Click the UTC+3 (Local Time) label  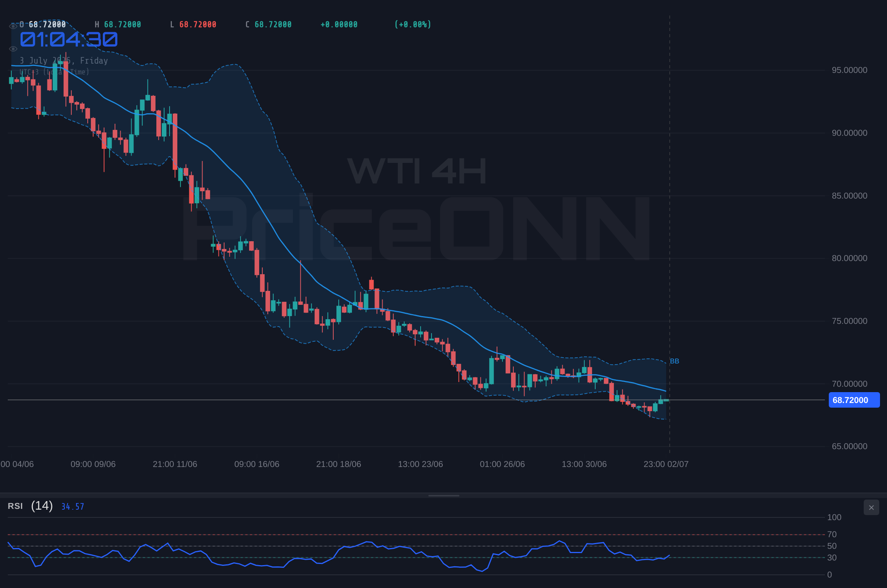point(55,72)
